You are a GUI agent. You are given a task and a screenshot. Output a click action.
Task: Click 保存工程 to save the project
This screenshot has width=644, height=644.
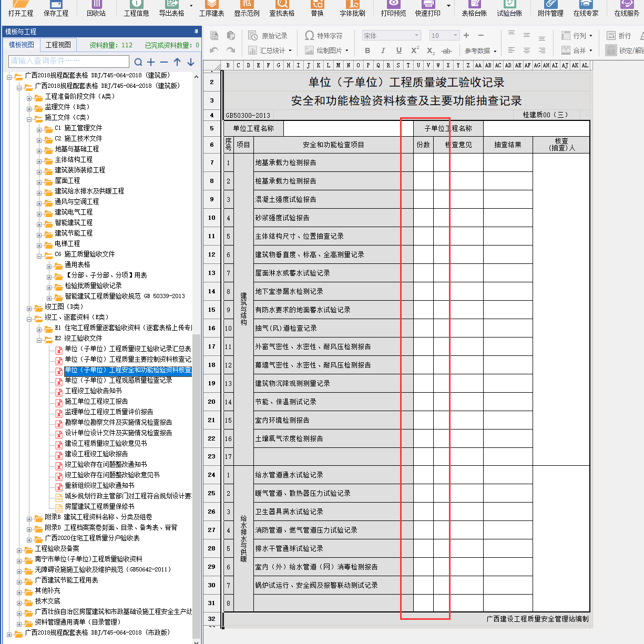[56, 9]
